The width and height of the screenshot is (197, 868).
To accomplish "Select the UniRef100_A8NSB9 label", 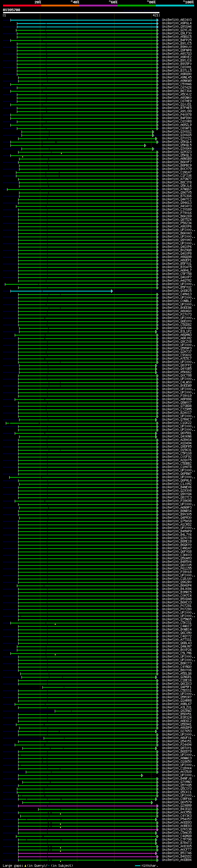I will pyautogui.click(x=177, y=159).
